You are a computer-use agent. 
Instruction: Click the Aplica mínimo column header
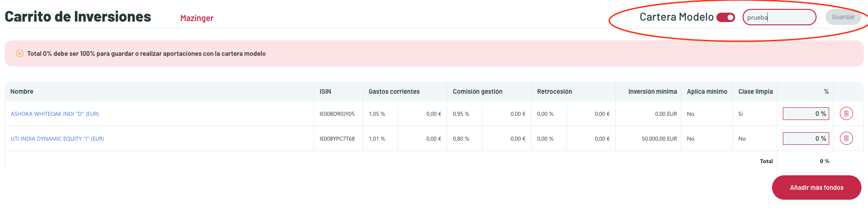point(707,91)
